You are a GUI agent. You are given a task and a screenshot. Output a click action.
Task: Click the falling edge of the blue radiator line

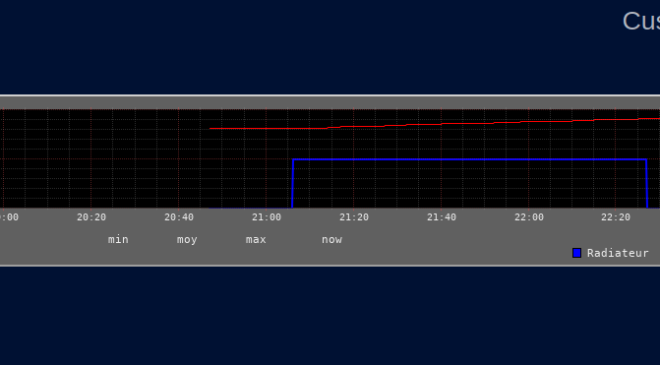[647, 184]
